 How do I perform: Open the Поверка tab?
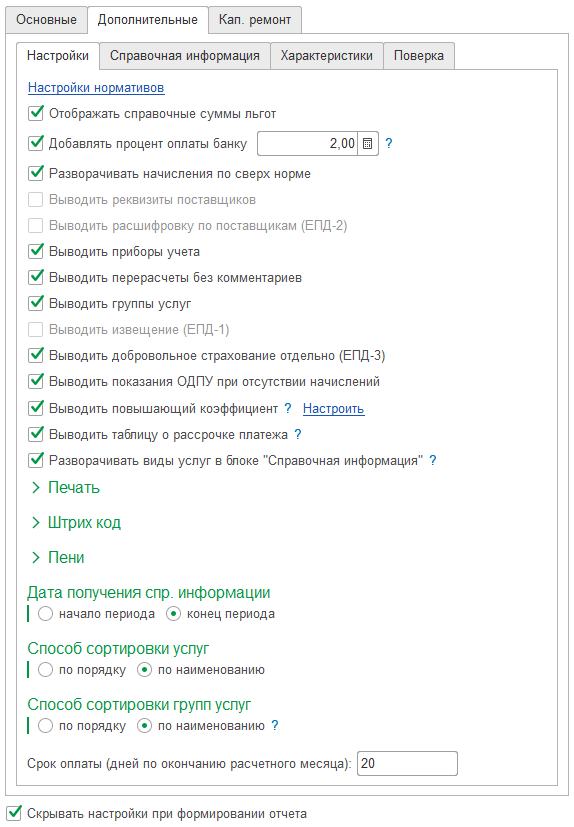419,56
